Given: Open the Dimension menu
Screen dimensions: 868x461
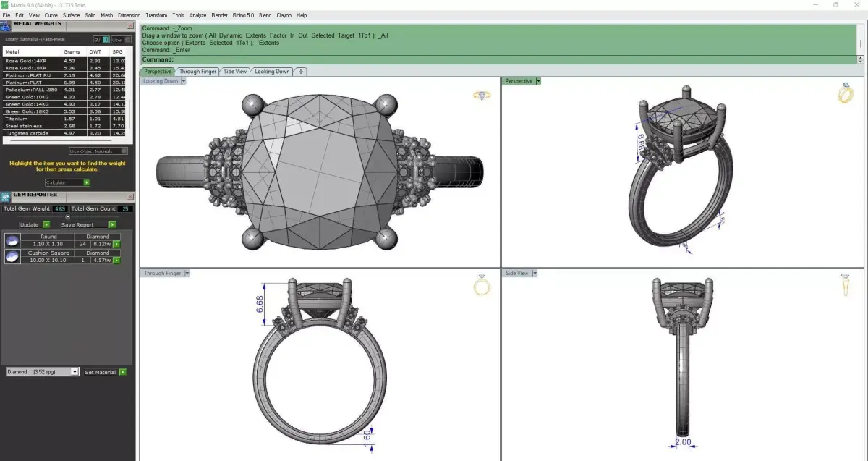Looking at the screenshot, I should tap(129, 15).
